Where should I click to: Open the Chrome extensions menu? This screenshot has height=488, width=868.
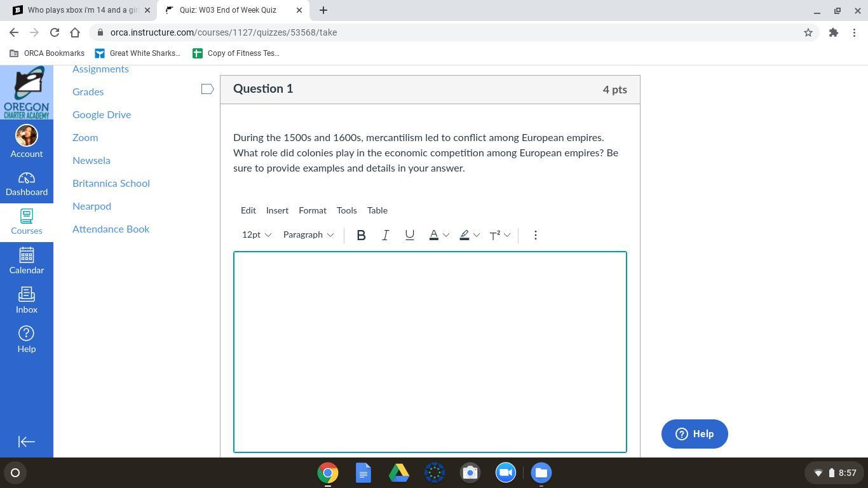(834, 32)
